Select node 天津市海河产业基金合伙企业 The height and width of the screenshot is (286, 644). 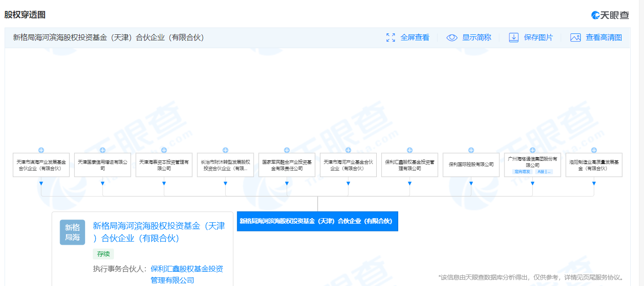348,165
